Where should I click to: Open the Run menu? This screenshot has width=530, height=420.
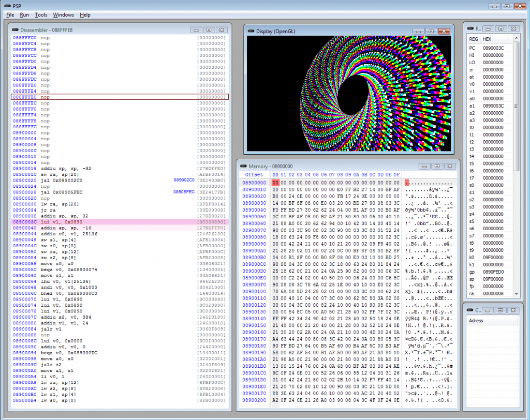pyautogui.click(x=24, y=15)
